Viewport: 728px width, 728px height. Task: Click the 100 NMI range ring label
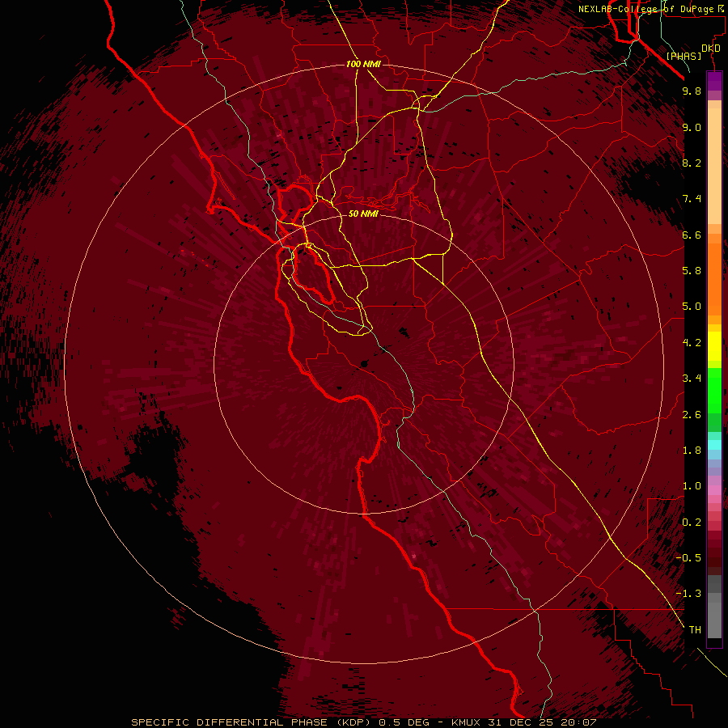(363, 64)
